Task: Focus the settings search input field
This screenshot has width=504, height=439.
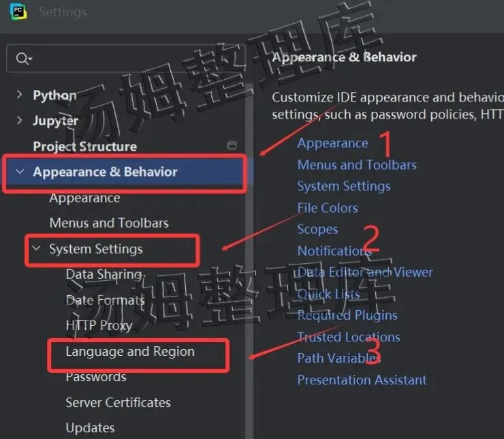Action: tap(126, 58)
